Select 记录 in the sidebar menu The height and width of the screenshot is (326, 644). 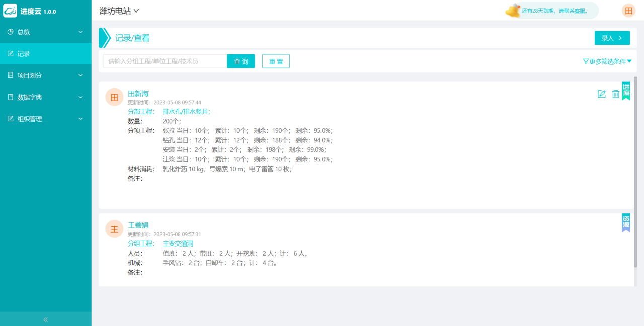point(45,54)
